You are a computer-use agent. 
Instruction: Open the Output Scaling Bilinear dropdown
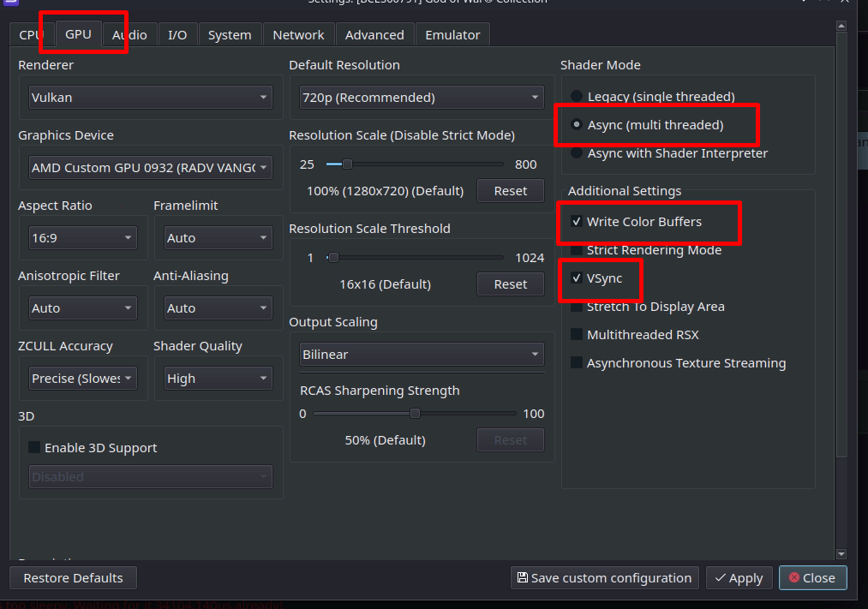point(421,355)
